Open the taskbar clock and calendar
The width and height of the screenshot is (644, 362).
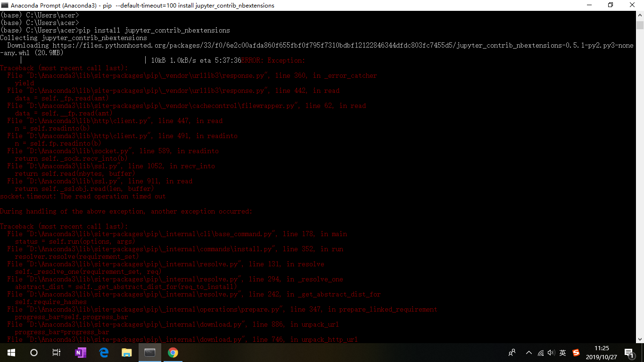601,353
